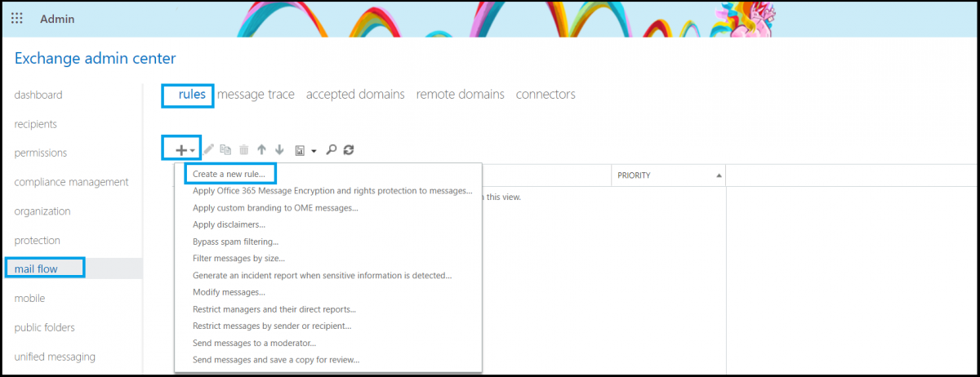Open public folders in the sidebar
Viewport: 980px width, 377px height.
click(x=44, y=328)
